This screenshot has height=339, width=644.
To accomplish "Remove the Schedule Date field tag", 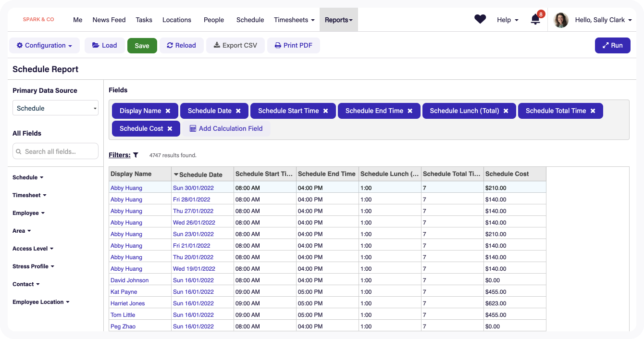I will (x=238, y=111).
